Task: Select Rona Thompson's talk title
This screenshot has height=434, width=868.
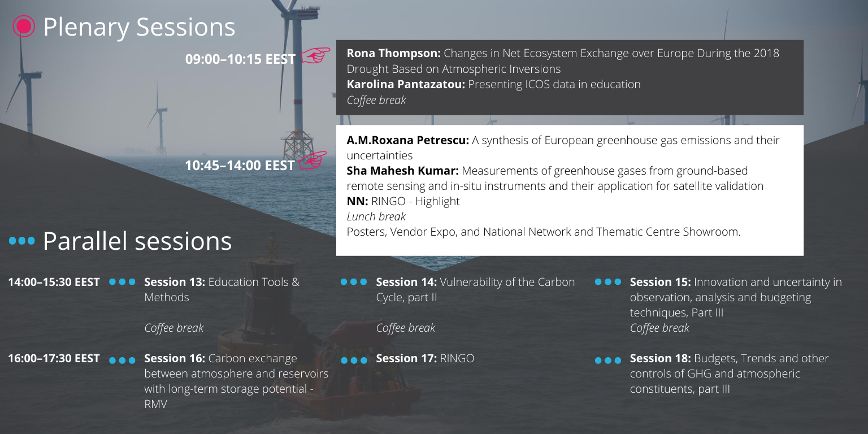Action: pos(562,60)
